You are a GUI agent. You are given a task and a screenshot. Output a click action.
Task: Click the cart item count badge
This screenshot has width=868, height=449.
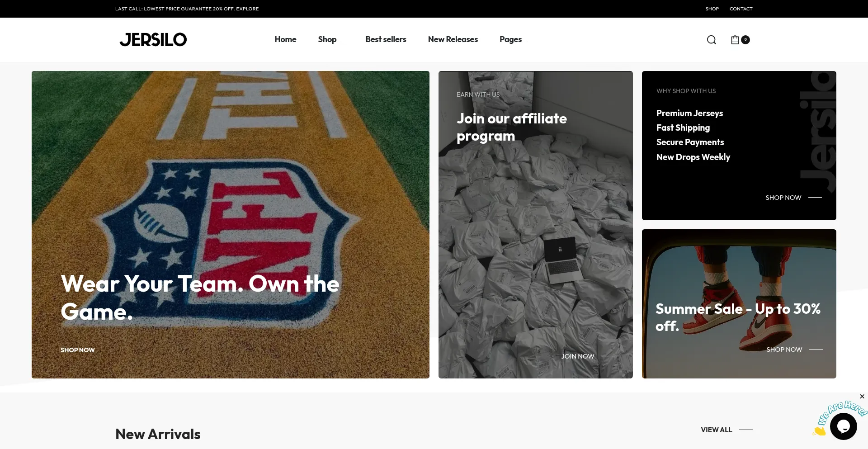pos(745,39)
